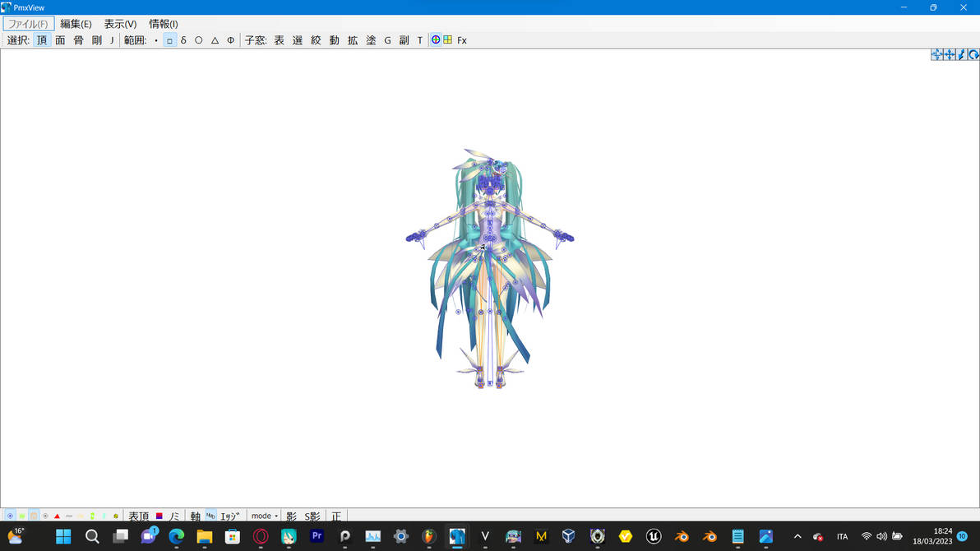Open File Explorer from taskbar

point(205,537)
